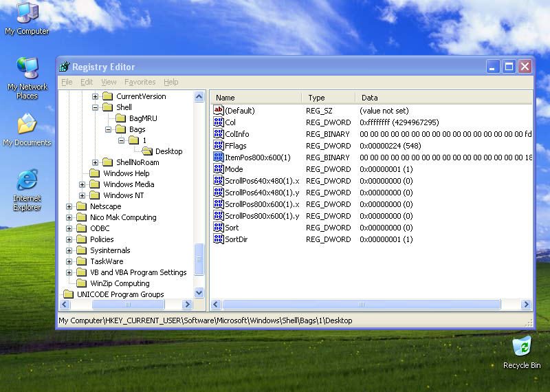Sort values by the Name column header

(x=256, y=98)
